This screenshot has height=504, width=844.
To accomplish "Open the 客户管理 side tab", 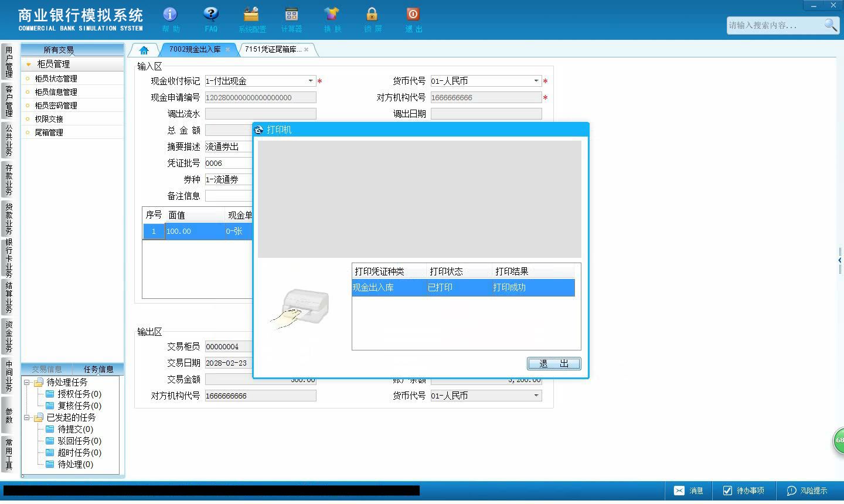I will [x=8, y=101].
